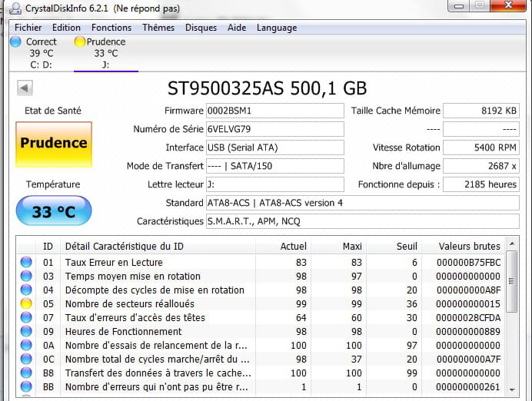The image size is (532, 401).
Task: Click status orb for Heures de Fonctionnement row
Action: (x=25, y=332)
